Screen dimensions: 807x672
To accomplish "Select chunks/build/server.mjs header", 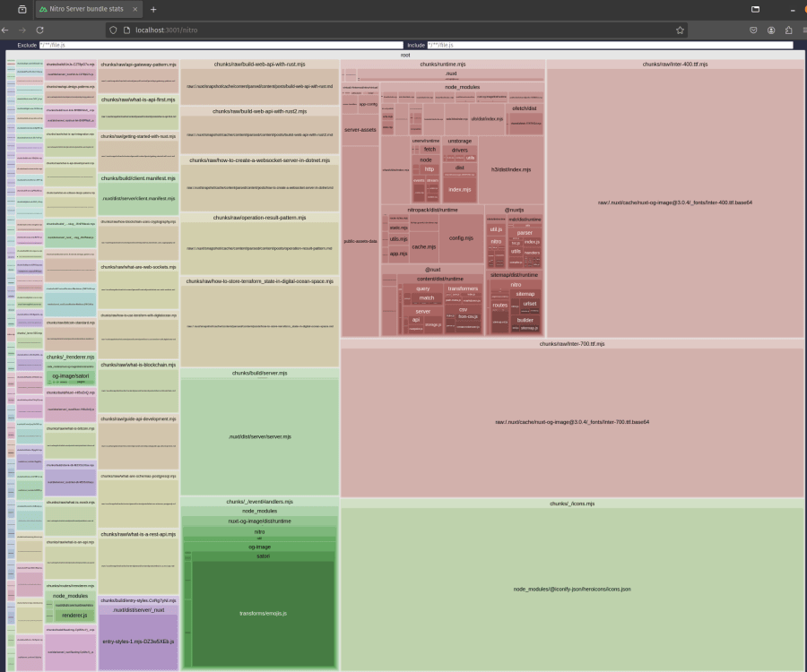I will point(259,373).
